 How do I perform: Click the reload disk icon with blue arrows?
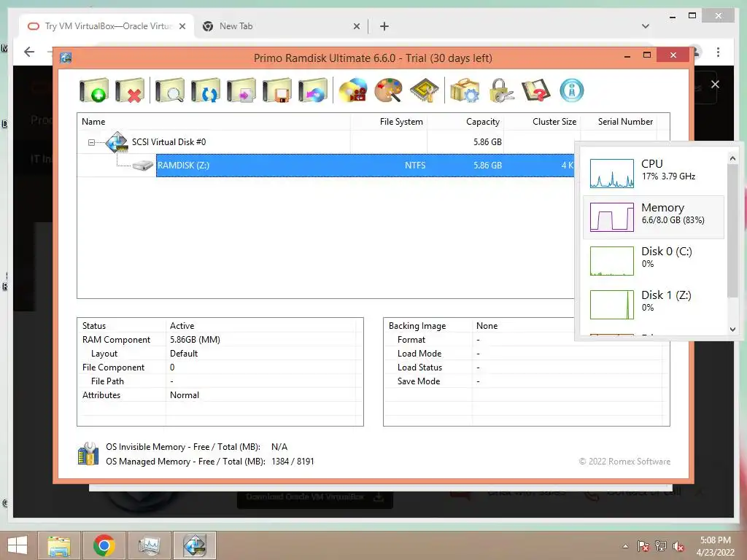point(205,90)
